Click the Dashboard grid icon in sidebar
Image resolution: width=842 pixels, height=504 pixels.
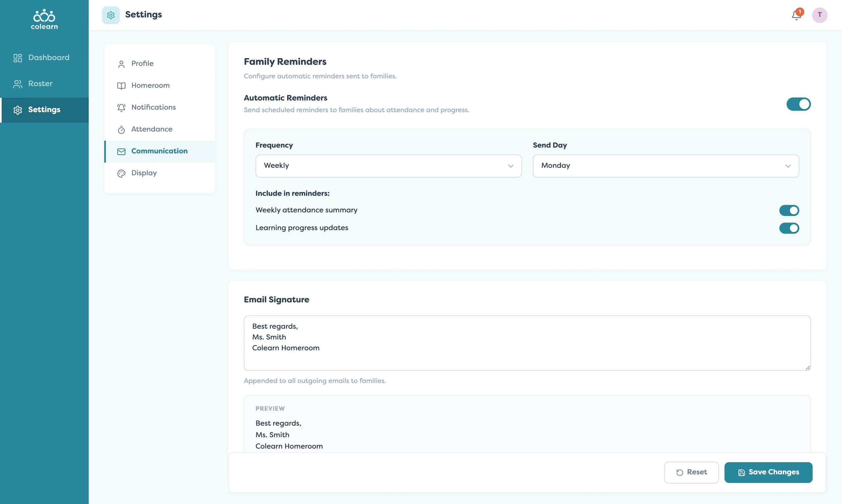point(18,58)
